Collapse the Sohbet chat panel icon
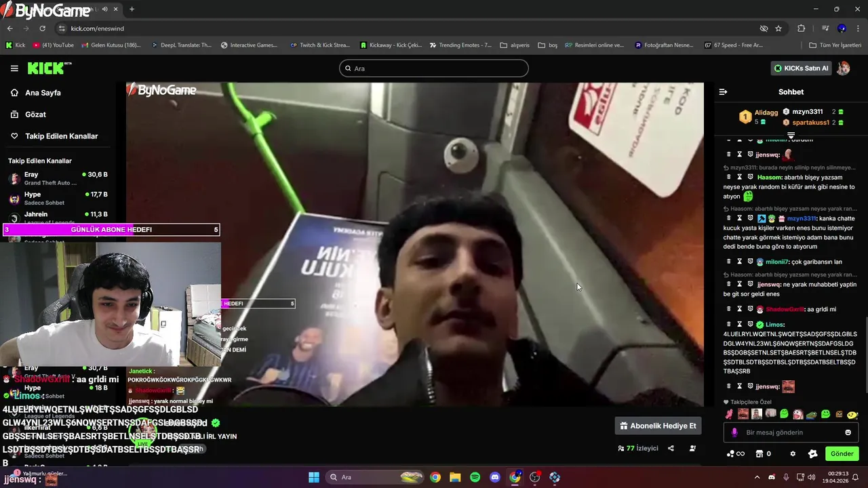868x488 pixels. tap(723, 91)
